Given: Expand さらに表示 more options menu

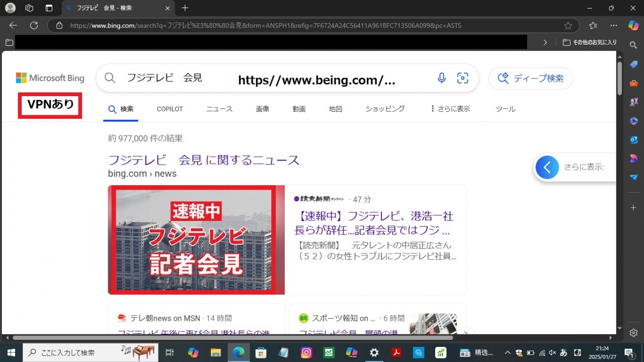Looking at the screenshot, I should [450, 109].
